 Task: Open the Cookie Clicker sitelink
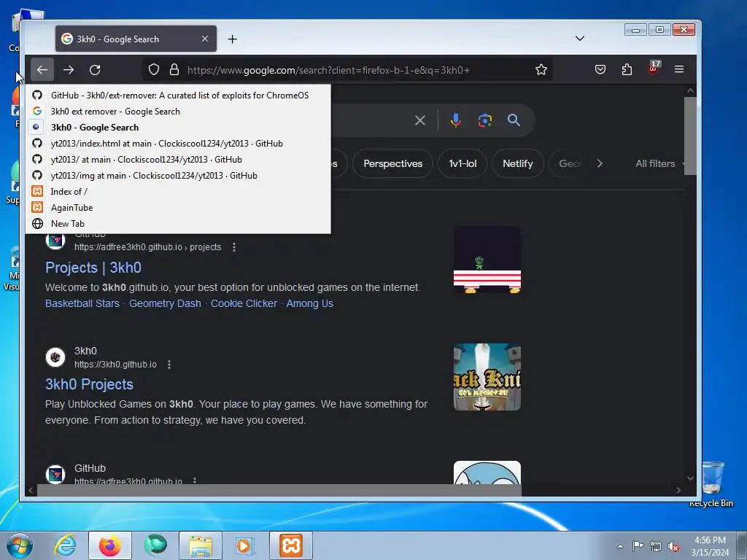click(x=244, y=303)
